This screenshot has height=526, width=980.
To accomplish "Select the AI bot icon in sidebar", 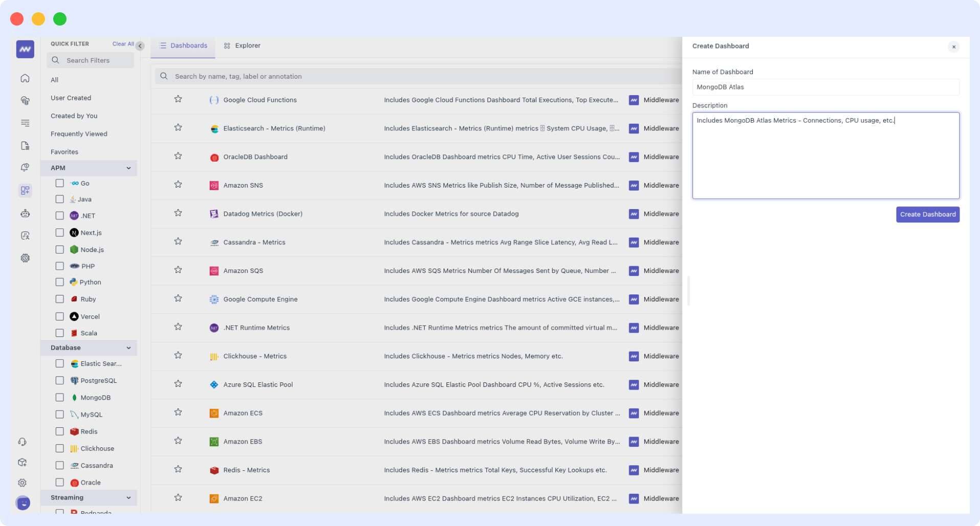I will click(25, 213).
